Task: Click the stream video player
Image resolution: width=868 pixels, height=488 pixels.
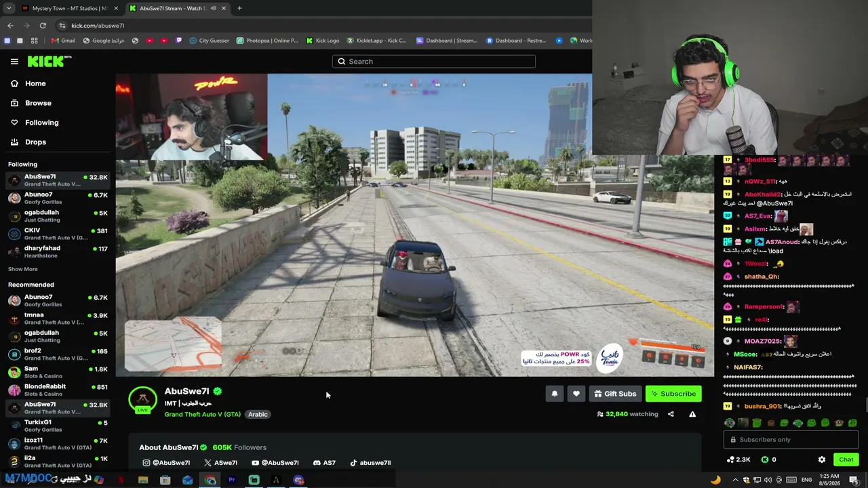Action: pyautogui.click(x=415, y=225)
